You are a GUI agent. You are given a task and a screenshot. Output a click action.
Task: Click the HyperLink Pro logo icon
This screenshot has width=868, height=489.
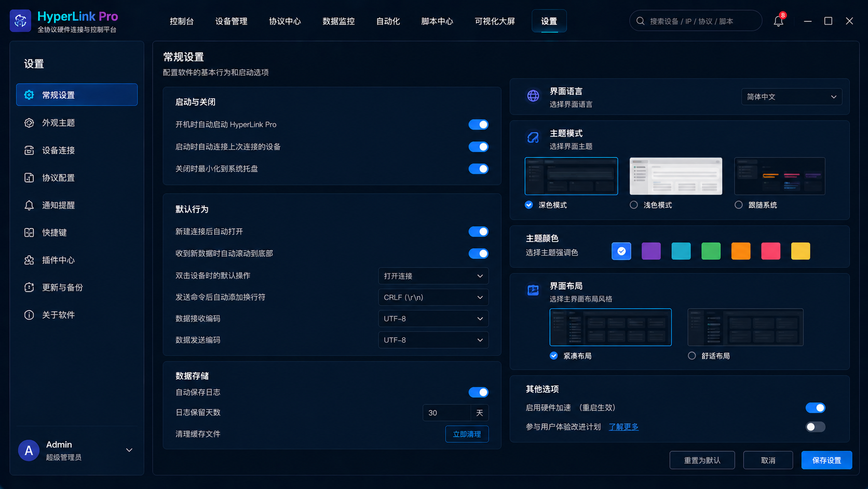pos(20,21)
